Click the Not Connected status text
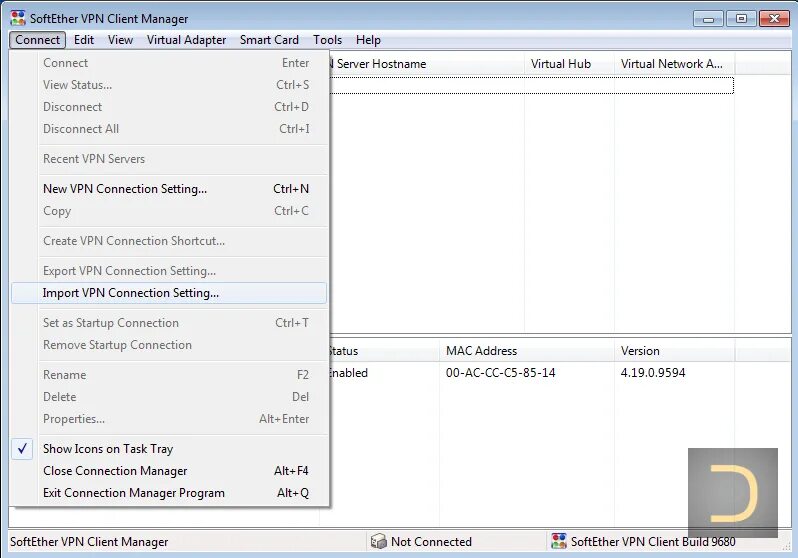Image resolution: width=798 pixels, height=558 pixels. [431, 542]
